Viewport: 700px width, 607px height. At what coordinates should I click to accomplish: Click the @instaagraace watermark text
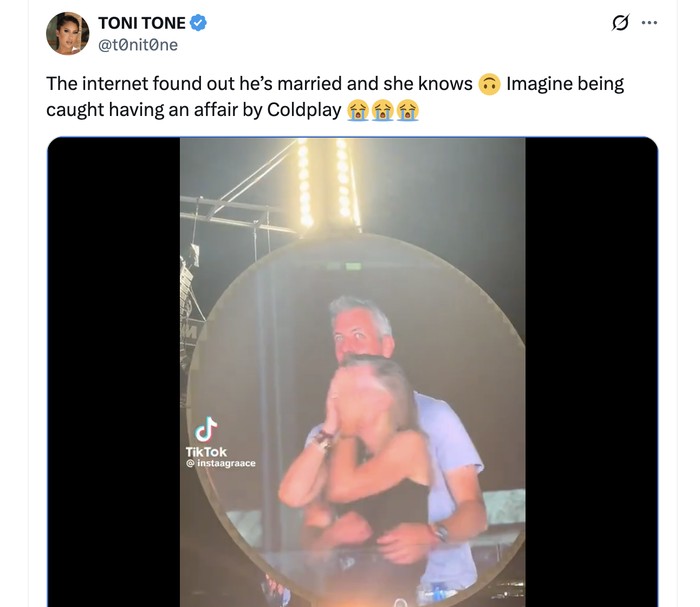[x=224, y=463]
